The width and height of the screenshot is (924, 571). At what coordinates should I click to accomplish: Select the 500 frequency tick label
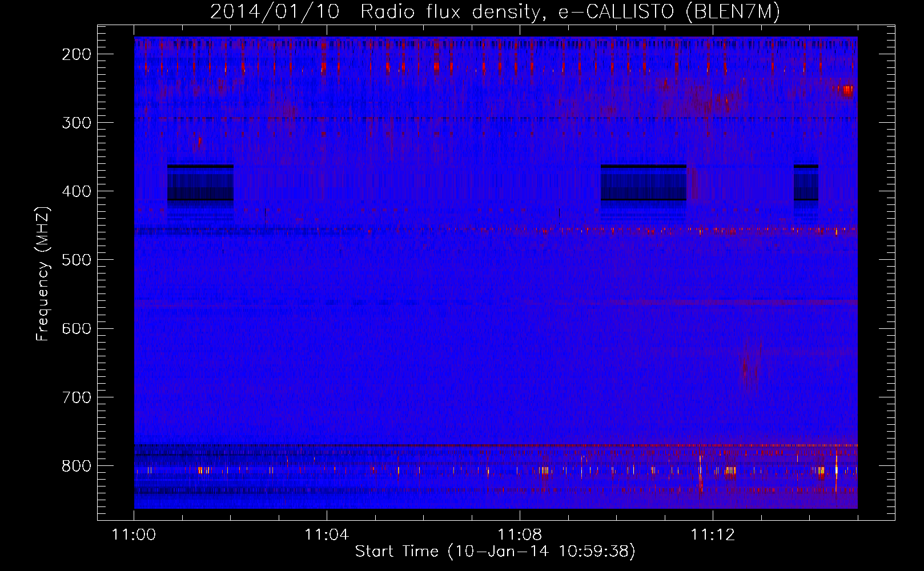pos(76,260)
